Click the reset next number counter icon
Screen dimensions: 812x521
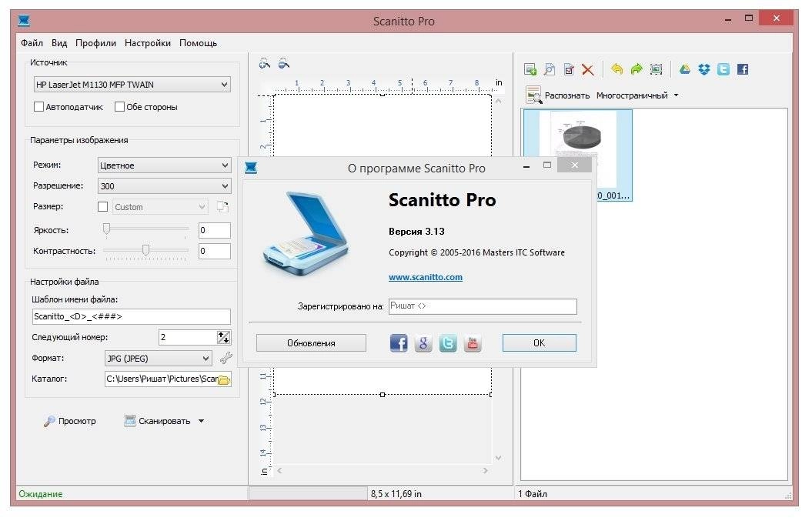pos(224,338)
